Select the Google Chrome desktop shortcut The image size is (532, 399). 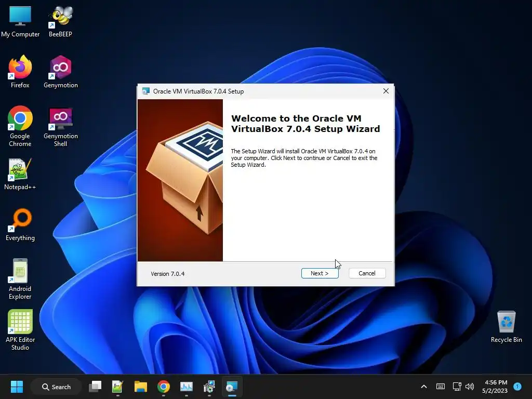[20, 126]
